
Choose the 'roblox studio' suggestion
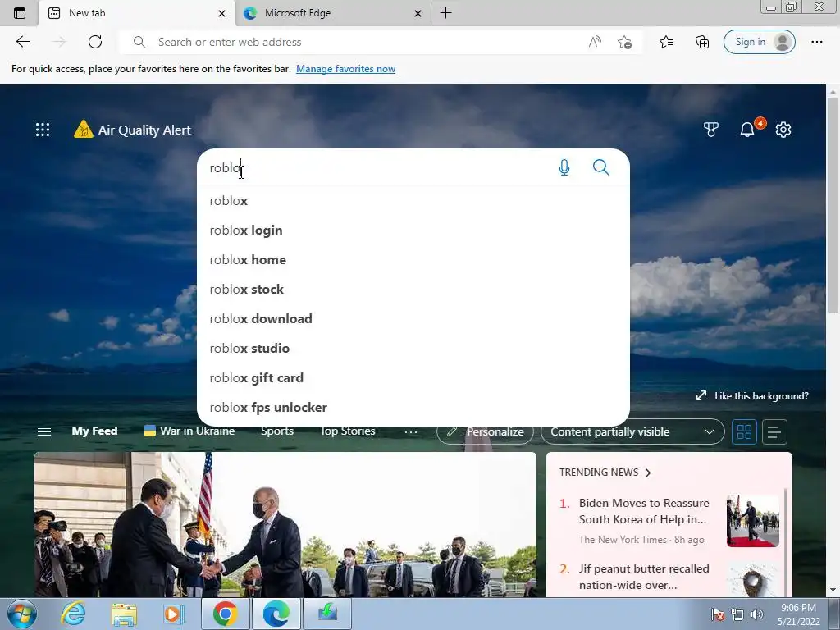click(x=413, y=348)
